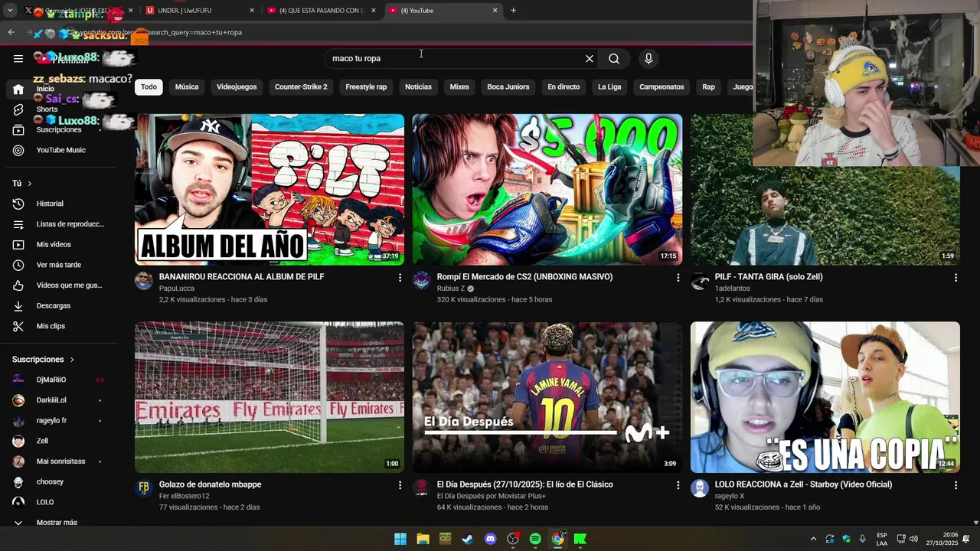
Task: Open Listas de reproducción in sidebar
Action: click(x=60, y=224)
